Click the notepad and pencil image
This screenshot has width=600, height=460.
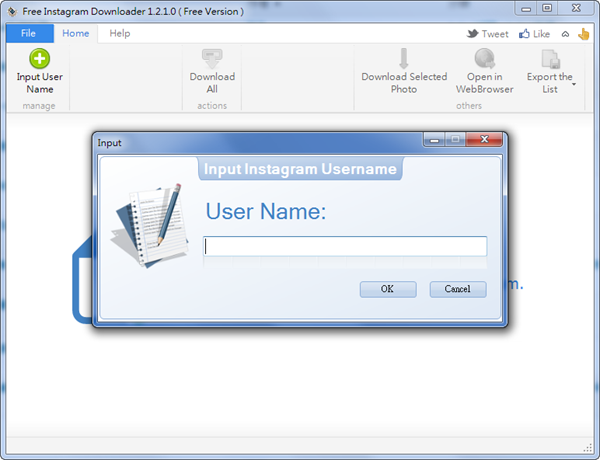(x=149, y=226)
